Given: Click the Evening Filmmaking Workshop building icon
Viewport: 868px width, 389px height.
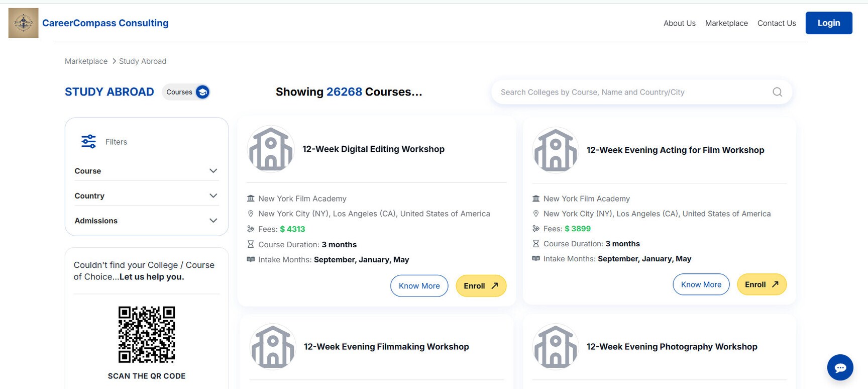Looking at the screenshot, I should 273,347.
